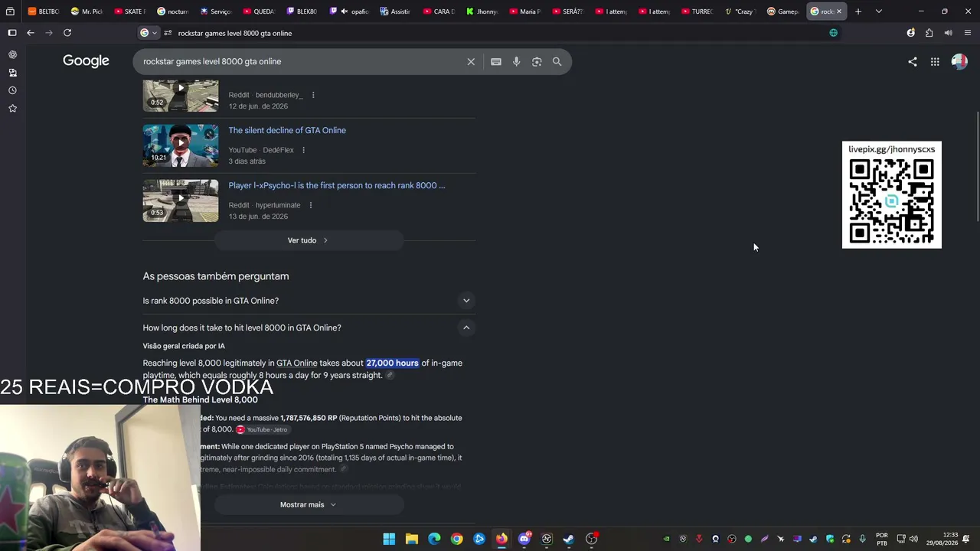Screen dimensions: 980x551
Task: Submit the search with the magnifier icon
Action: 557,62
